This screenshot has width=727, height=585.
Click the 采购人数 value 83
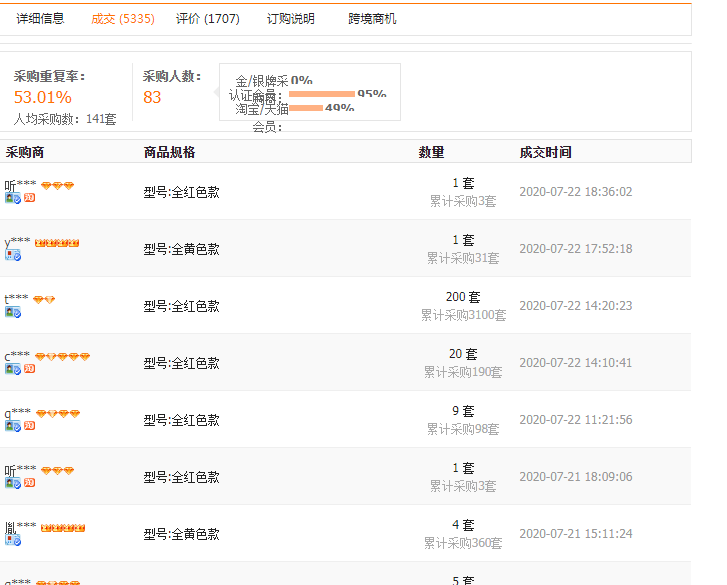152,97
